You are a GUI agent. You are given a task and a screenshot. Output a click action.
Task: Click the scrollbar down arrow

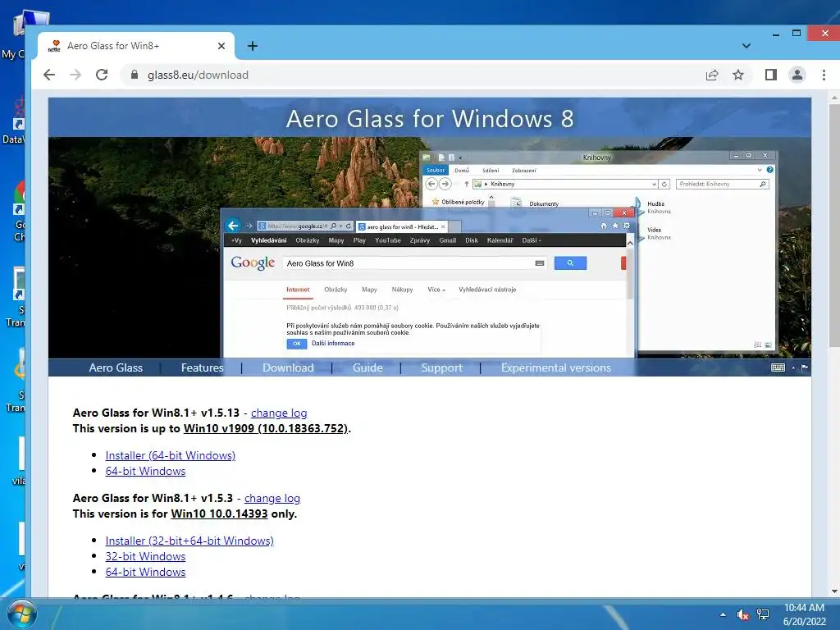pos(834,591)
